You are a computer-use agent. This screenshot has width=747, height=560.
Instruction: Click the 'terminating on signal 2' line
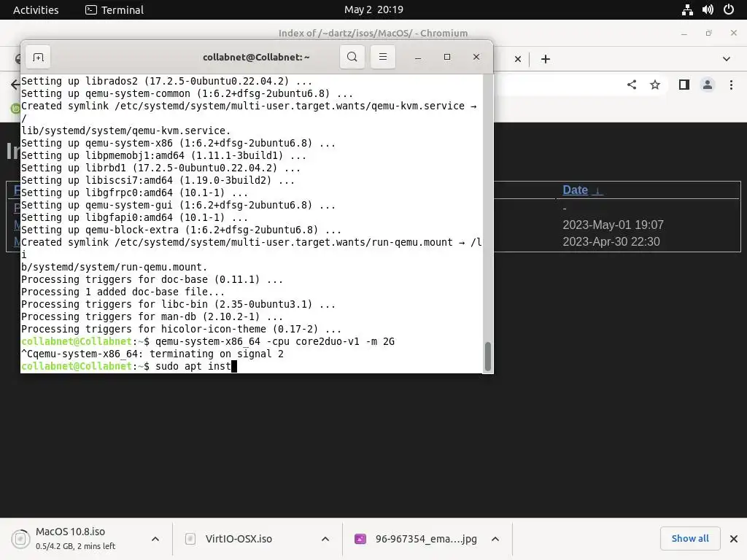[152, 354]
